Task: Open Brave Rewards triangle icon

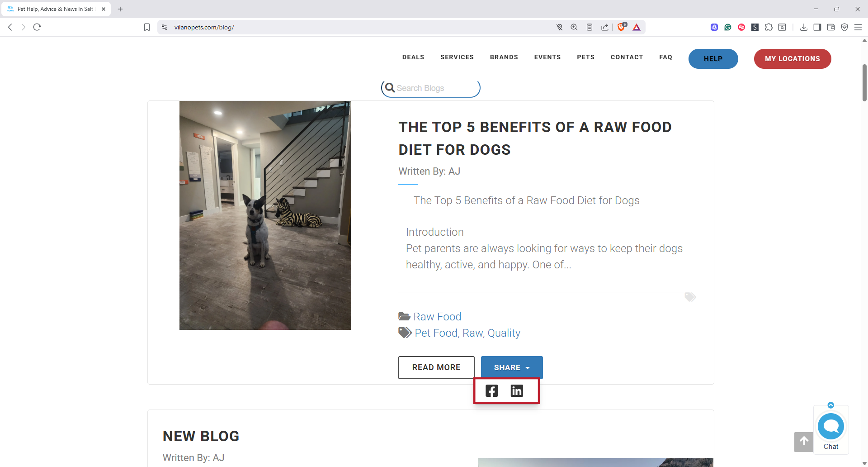Action: tap(637, 27)
